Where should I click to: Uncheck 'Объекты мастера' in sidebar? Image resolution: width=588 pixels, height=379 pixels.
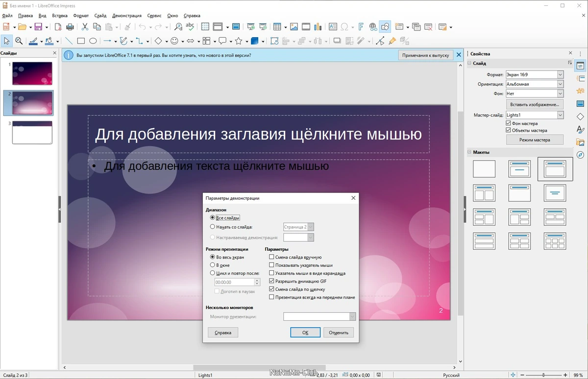click(x=508, y=130)
